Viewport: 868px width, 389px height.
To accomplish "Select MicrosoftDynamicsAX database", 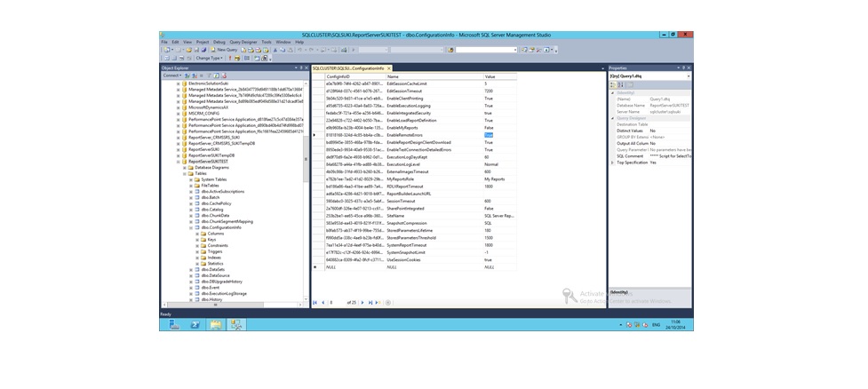I will [208, 107].
